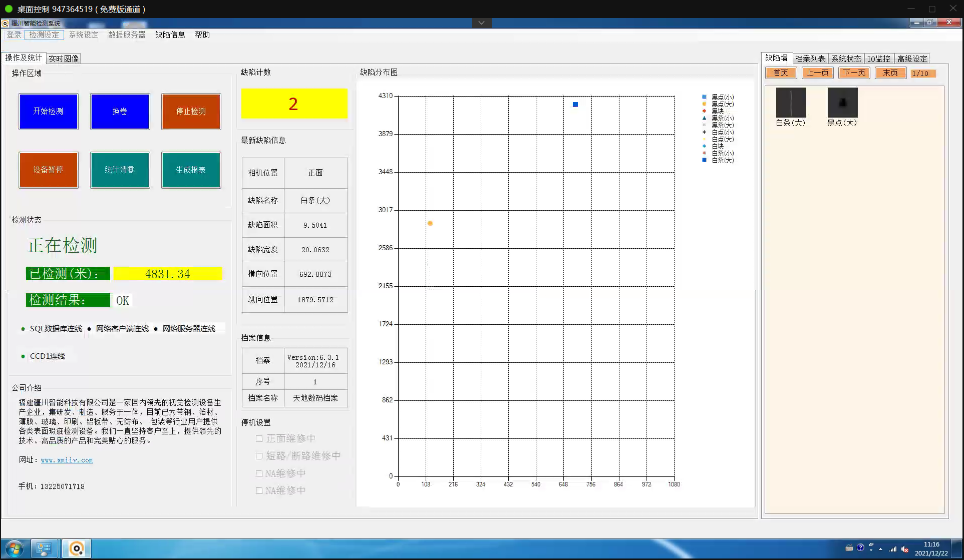
Task: Click the system clock 11:16
Action: click(x=931, y=544)
